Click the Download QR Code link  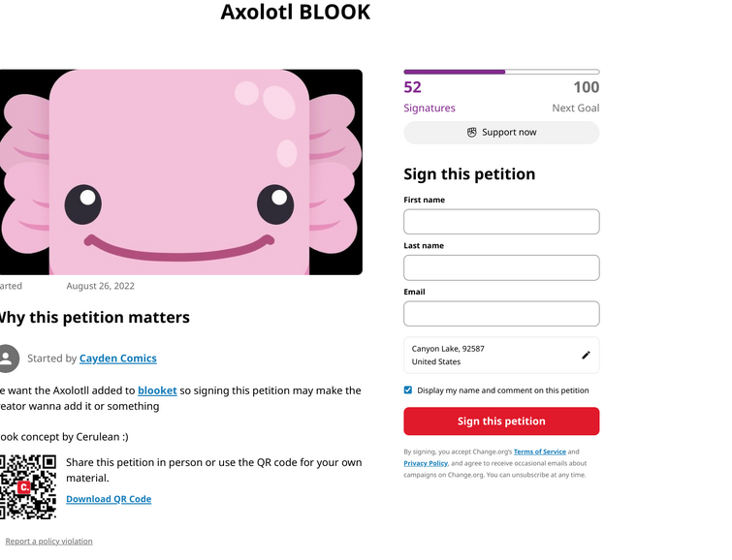(109, 499)
